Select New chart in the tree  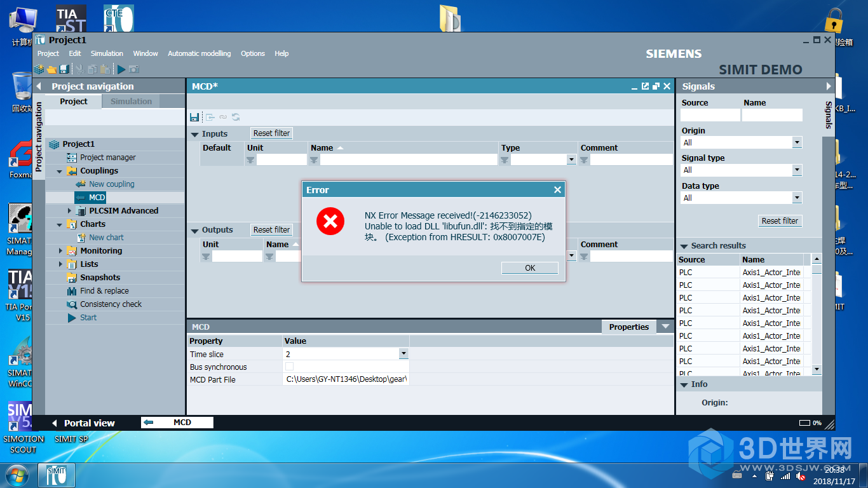coord(106,238)
